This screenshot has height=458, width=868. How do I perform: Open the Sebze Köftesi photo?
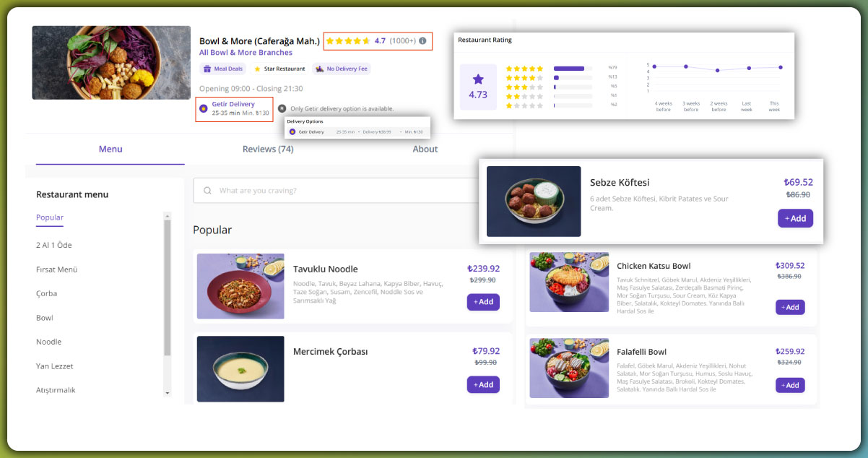(x=534, y=202)
